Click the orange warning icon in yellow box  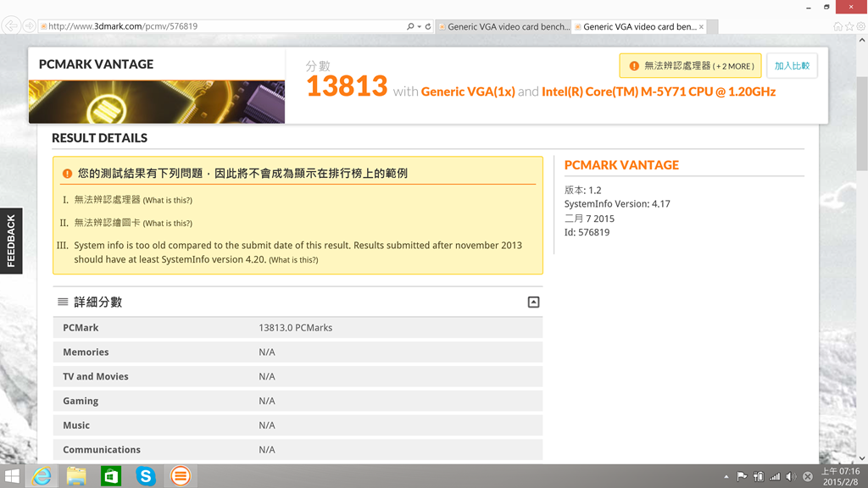point(67,174)
